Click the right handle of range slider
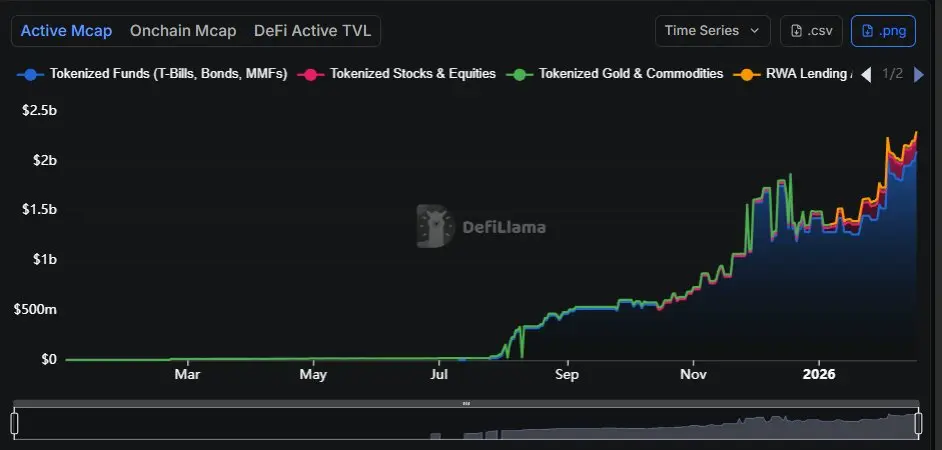Image resolution: width=942 pixels, height=450 pixels. click(x=918, y=423)
